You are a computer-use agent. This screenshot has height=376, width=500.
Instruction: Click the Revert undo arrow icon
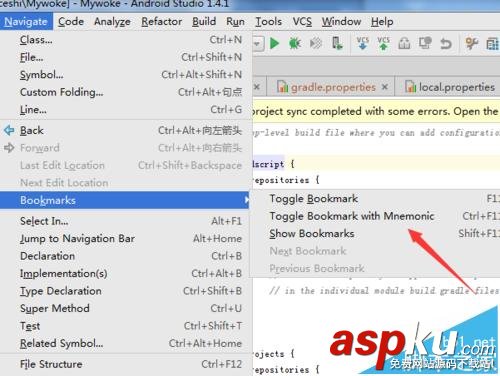(x=446, y=44)
